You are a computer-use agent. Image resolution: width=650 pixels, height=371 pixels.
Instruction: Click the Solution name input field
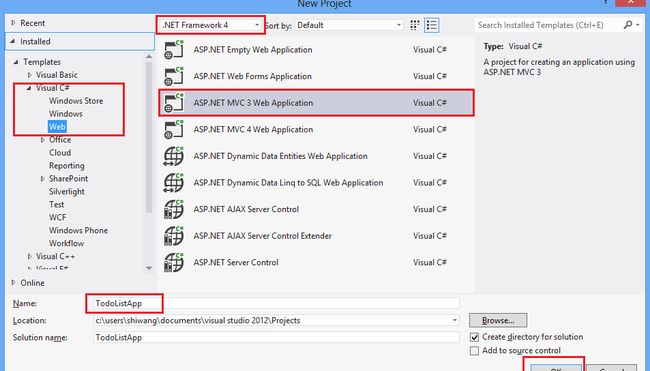pos(276,337)
